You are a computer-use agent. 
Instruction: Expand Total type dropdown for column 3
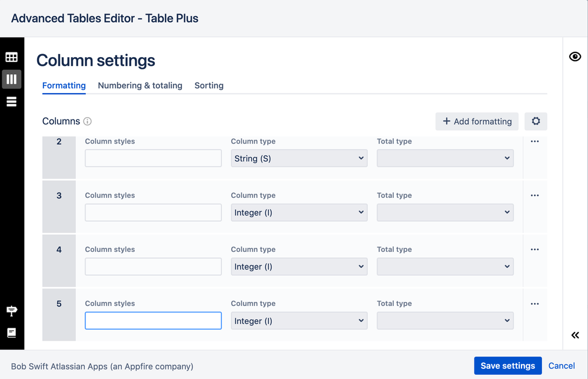[445, 212]
